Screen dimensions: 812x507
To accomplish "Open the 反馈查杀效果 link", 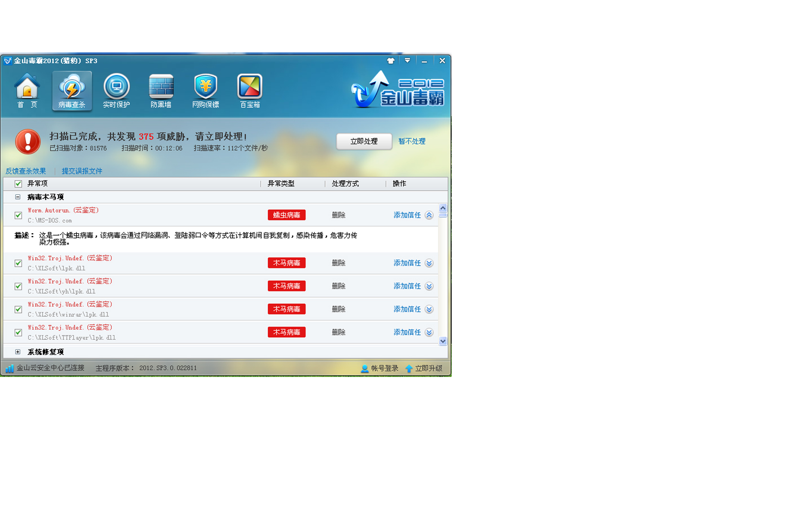I will [x=26, y=171].
